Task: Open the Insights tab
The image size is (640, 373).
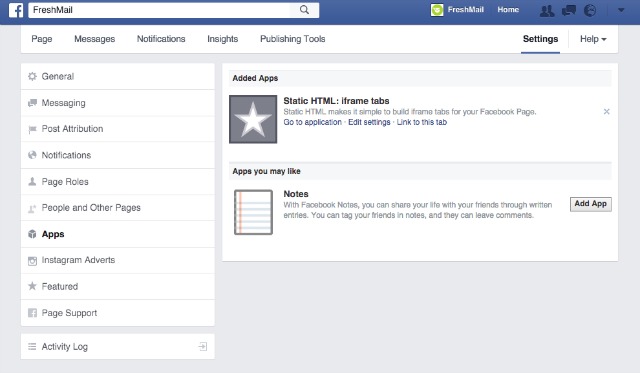Action: [222, 39]
